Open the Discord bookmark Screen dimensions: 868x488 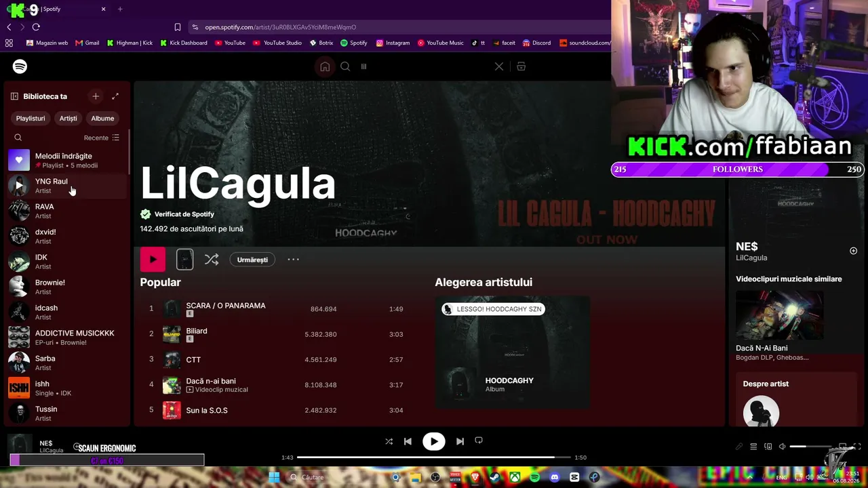536,43
